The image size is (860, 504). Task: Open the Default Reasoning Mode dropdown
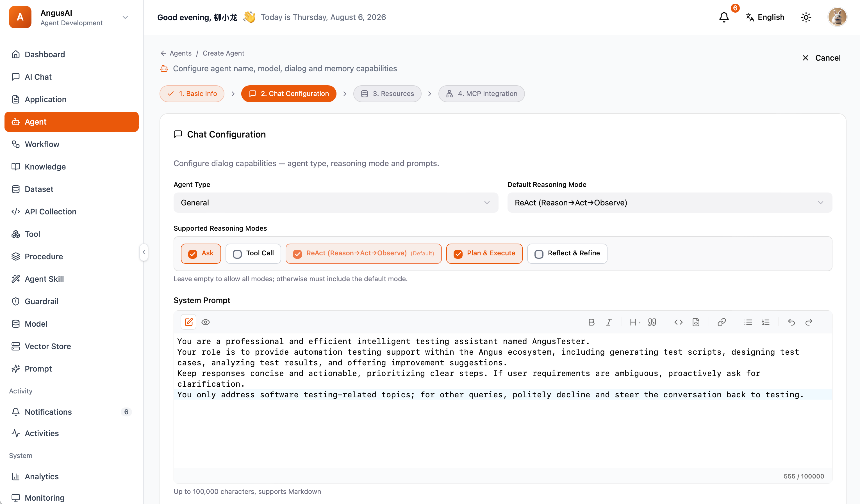pyautogui.click(x=670, y=203)
